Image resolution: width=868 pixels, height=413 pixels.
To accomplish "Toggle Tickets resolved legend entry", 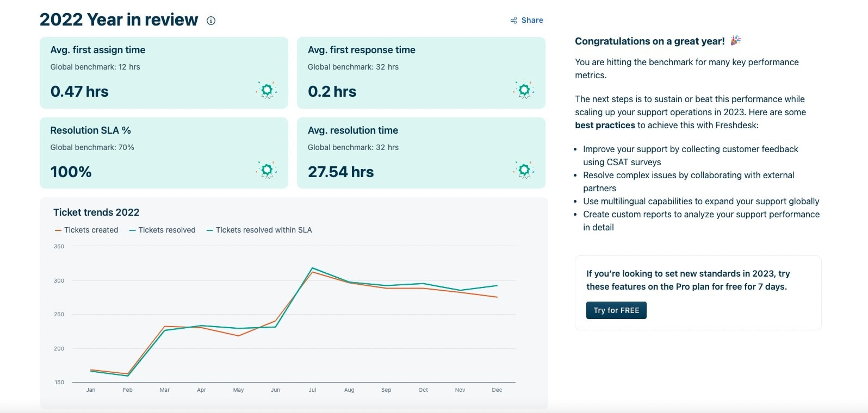I will [x=162, y=230].
